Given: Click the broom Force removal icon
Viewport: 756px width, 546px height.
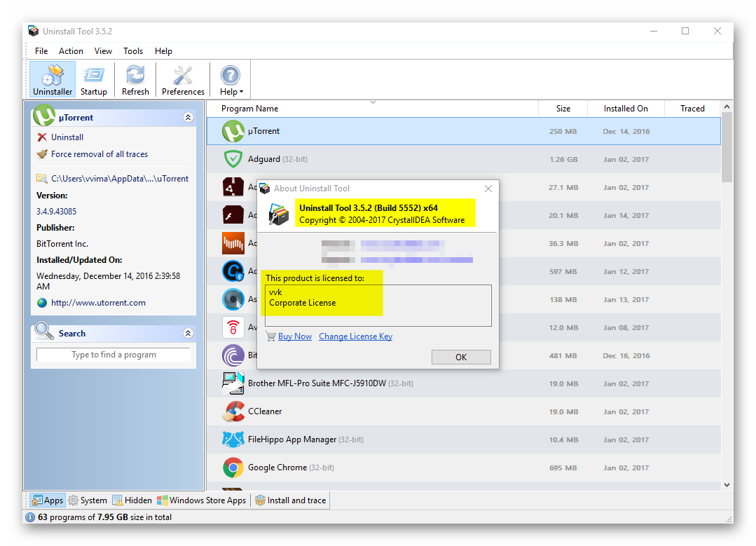Looking at the screenshot, I should [x=42, y=154].
